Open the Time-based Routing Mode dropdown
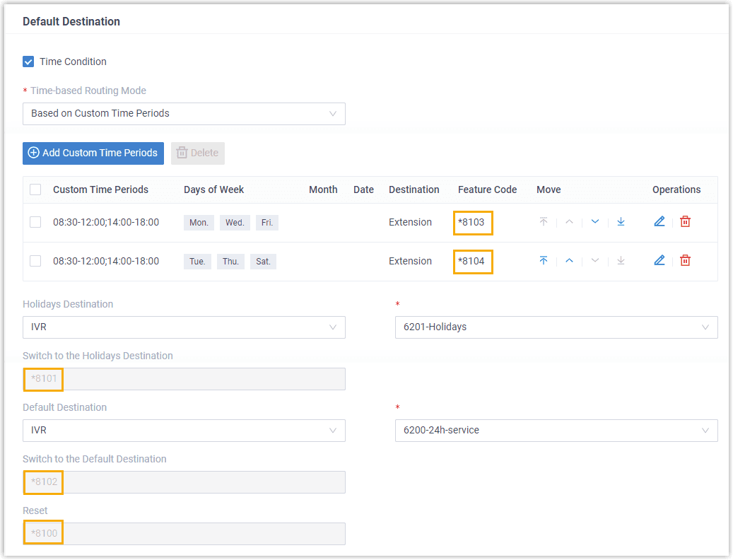The image size is (733, 560). click(x=184, y=114)
